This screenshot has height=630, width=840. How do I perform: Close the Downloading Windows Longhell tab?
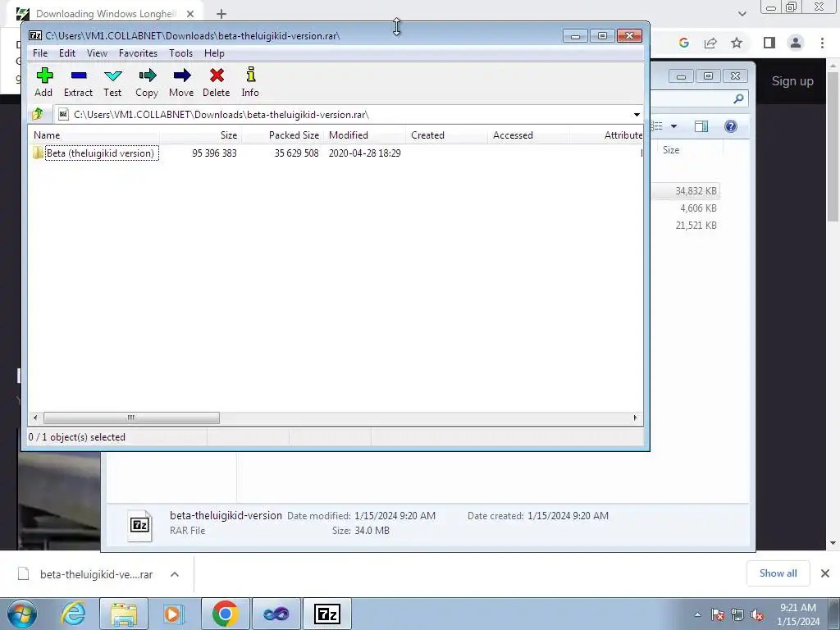click(190, 14)
